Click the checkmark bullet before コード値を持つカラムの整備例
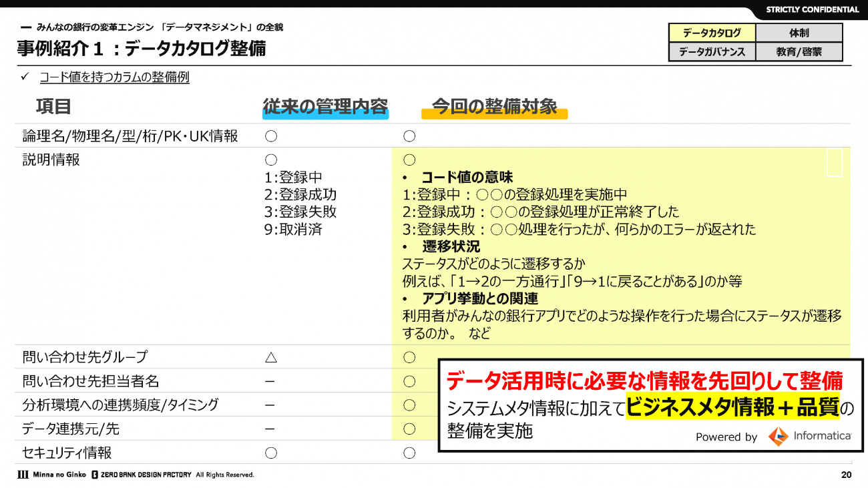This screenshot has width=868, height=488. (25, 77)
